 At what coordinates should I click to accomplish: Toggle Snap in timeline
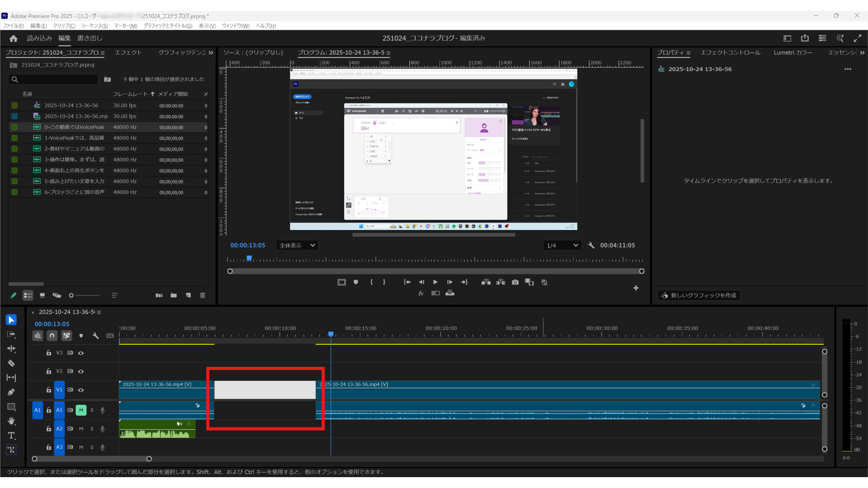coord(52,336)
